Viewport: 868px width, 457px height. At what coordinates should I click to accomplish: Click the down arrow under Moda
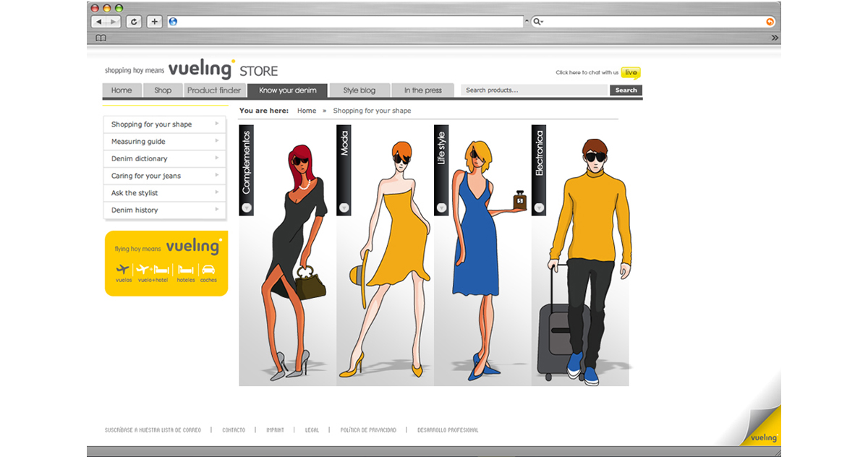344,208
